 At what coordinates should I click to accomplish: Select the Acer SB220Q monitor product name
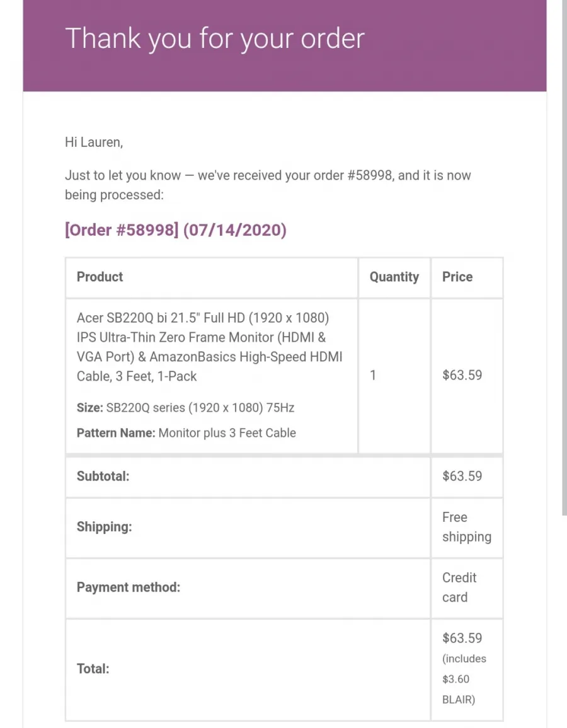pyautogui.click(x=209, y=347)
